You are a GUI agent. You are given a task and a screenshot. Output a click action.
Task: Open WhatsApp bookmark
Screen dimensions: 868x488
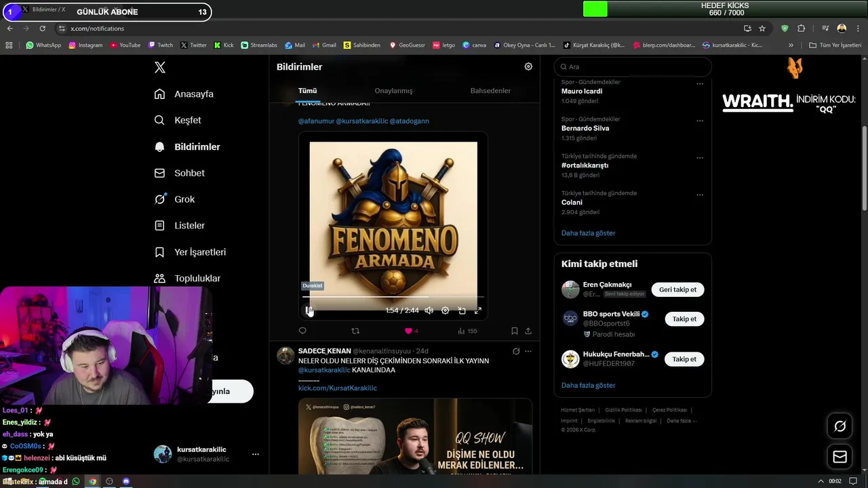pos(43,45)
